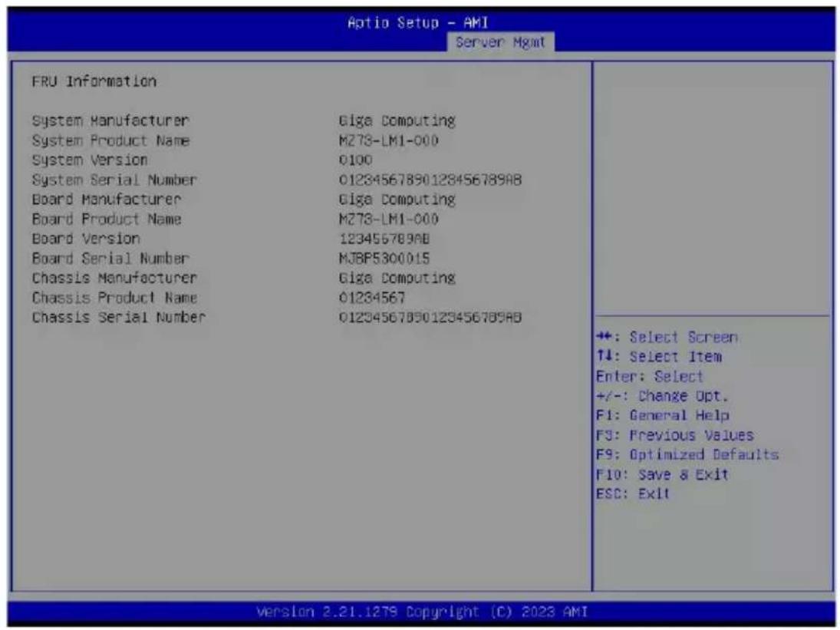Click the FRU Information heading
The image size is (840, 630).
coord(94,81)
